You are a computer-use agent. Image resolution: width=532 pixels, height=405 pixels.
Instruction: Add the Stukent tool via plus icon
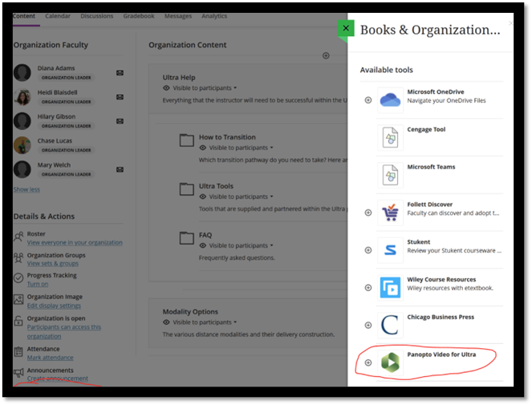[x=368, y=250]
